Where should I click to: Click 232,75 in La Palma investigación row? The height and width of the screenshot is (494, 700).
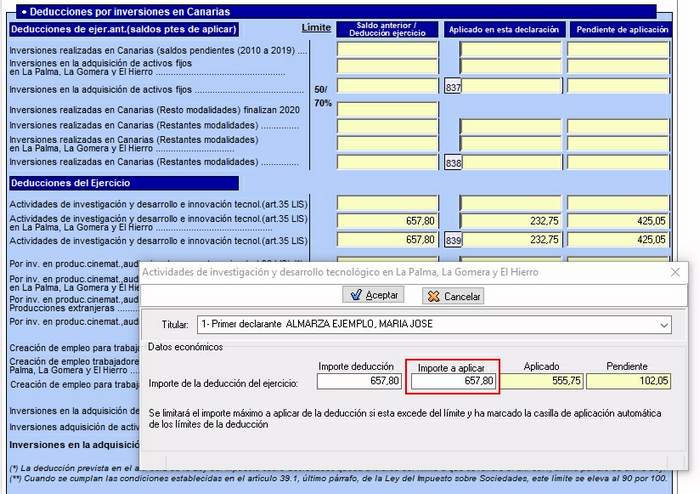(511, 221)
